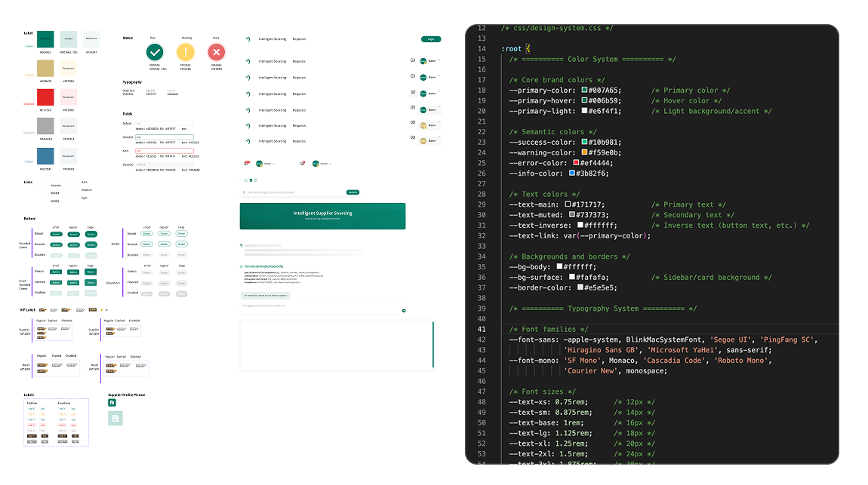The width and height of the screenshot is (868, 485).
Task: Click the 'Status' heading in the design board
Action: (x=128, y=38)
